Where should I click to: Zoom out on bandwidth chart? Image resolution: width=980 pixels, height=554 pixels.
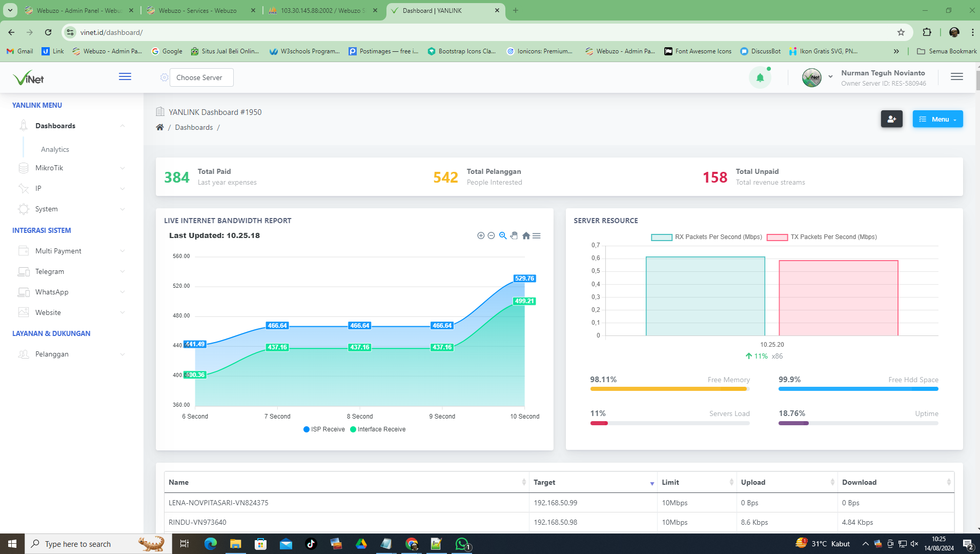coord(491,235)
